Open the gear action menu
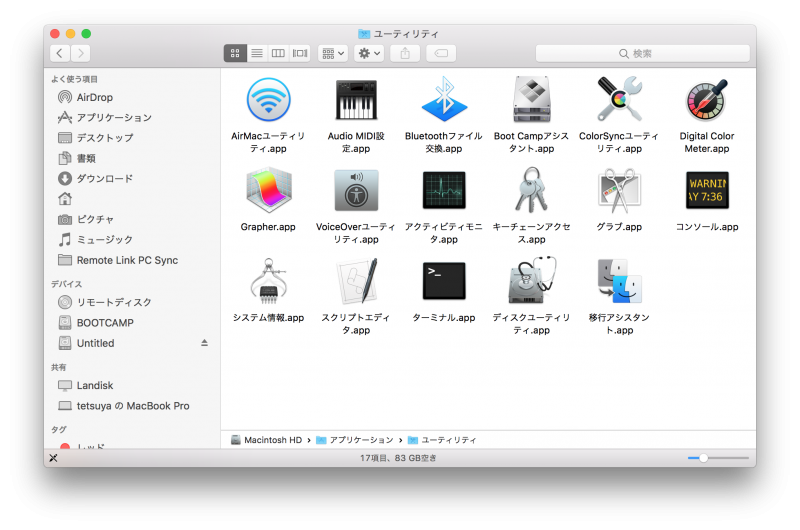Screen dimensions: 800x530 (368, 53)
